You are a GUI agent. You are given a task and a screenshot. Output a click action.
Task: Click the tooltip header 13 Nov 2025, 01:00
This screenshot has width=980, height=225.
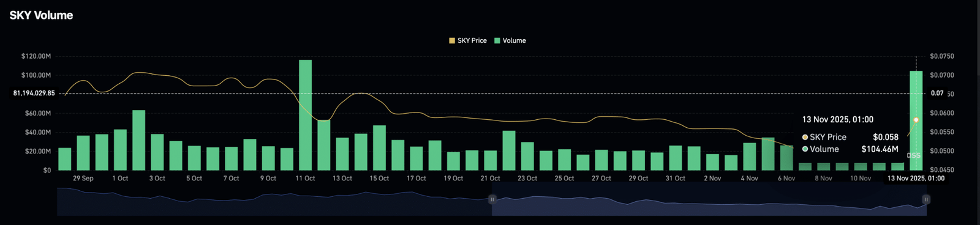coord(838,120)
